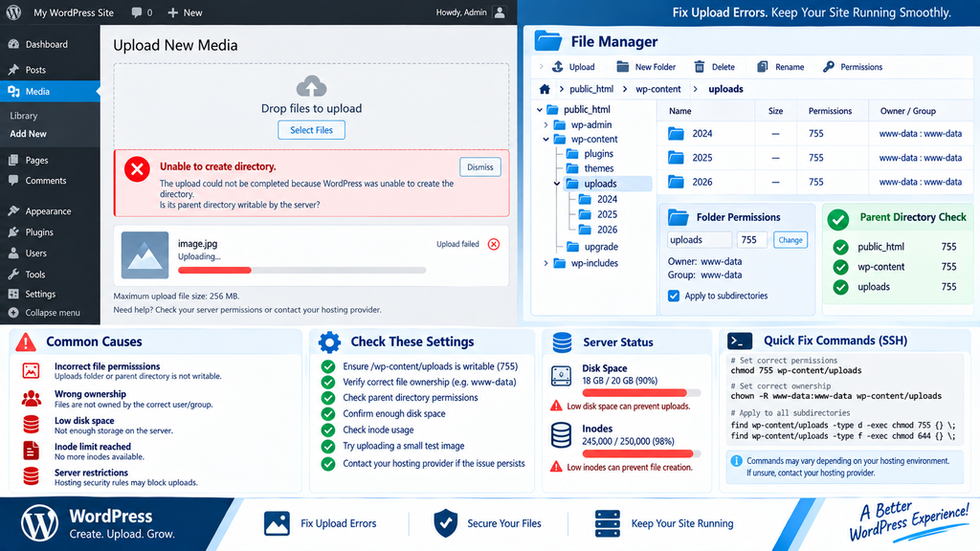Collapse the public_html tree node
Viewport: 980px width, 551px height.
(540, 109)
